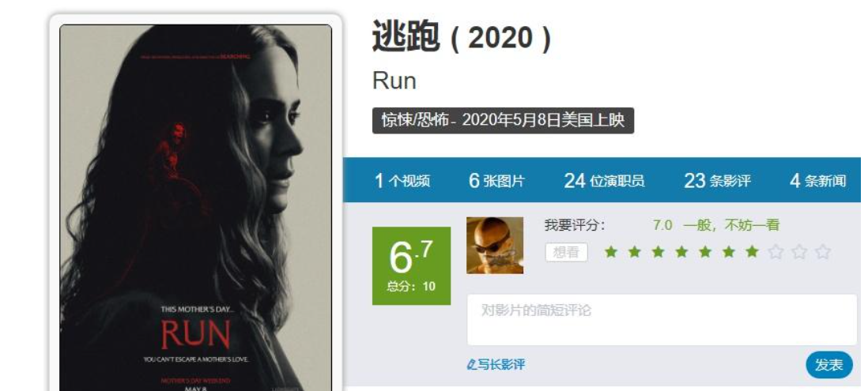The width and height of the screenshot is (868, 391).
Task: View the 24 位演职员 cast list
Action: [604, 180]
